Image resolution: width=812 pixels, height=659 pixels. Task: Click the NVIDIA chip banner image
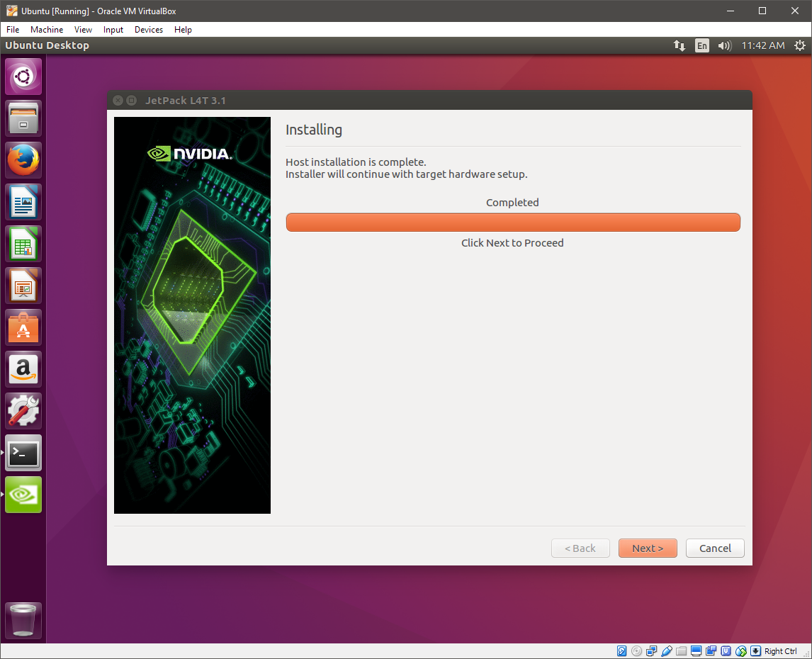pos(192,315)
